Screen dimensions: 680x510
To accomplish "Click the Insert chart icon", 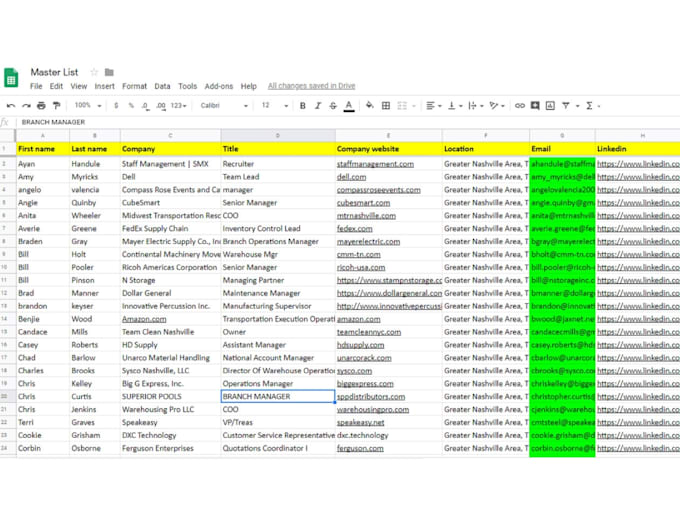I will (x=550, y=105).
